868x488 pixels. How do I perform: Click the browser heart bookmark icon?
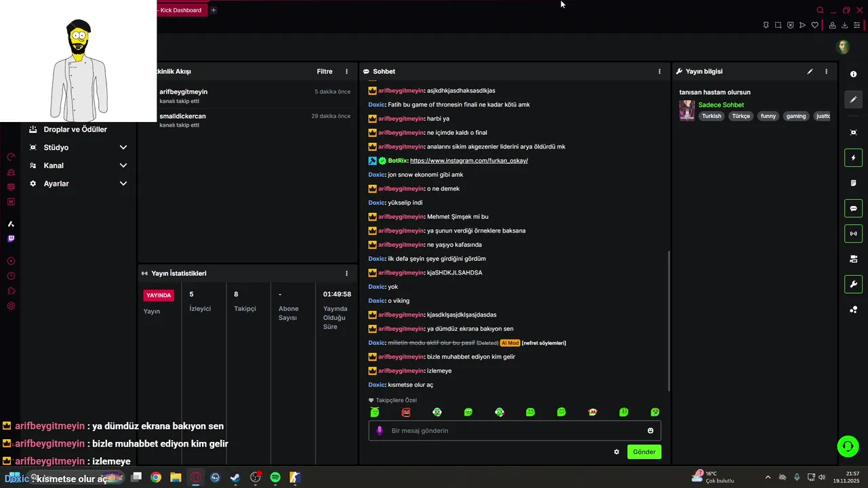(x=815, y=25)
